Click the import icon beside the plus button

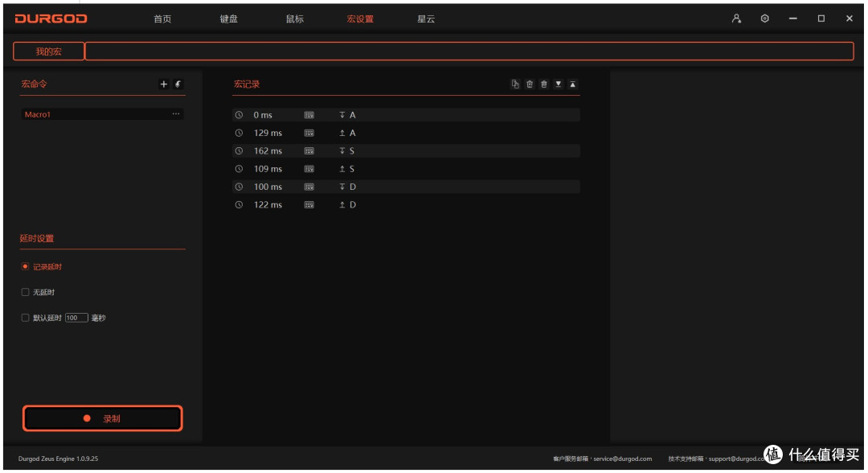(x=178, y=84)
